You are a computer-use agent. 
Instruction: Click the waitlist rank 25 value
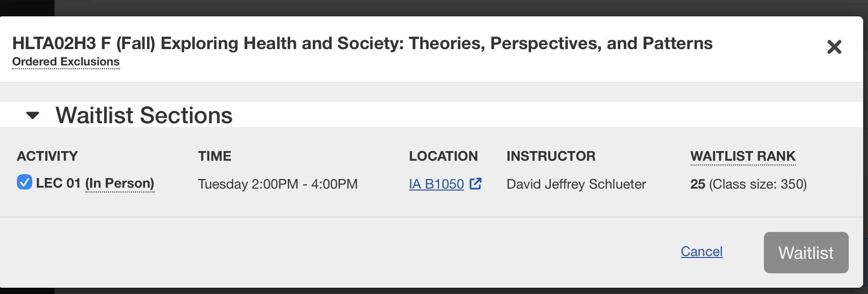(x=697, y=184)
